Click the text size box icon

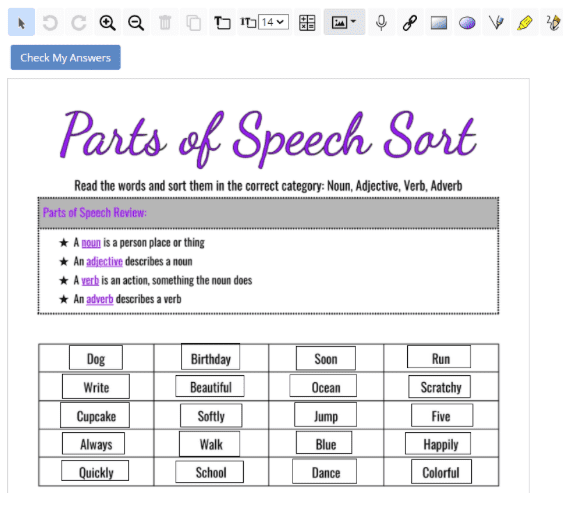pos(248,23)
